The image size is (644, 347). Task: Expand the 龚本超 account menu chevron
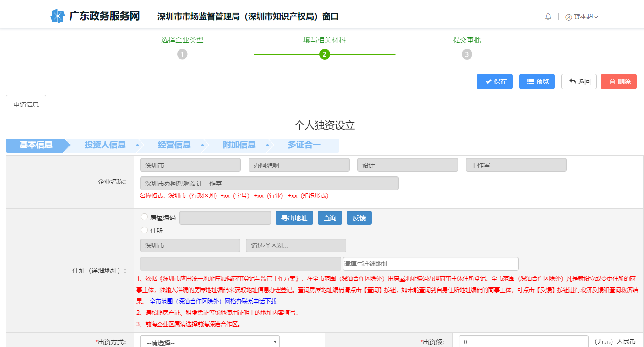pyautogui.click(x=597, y=16)
